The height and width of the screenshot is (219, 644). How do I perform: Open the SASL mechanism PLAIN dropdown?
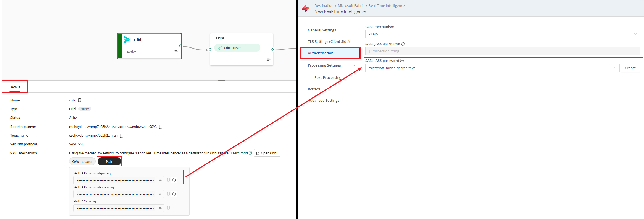[x=502, y=34]
